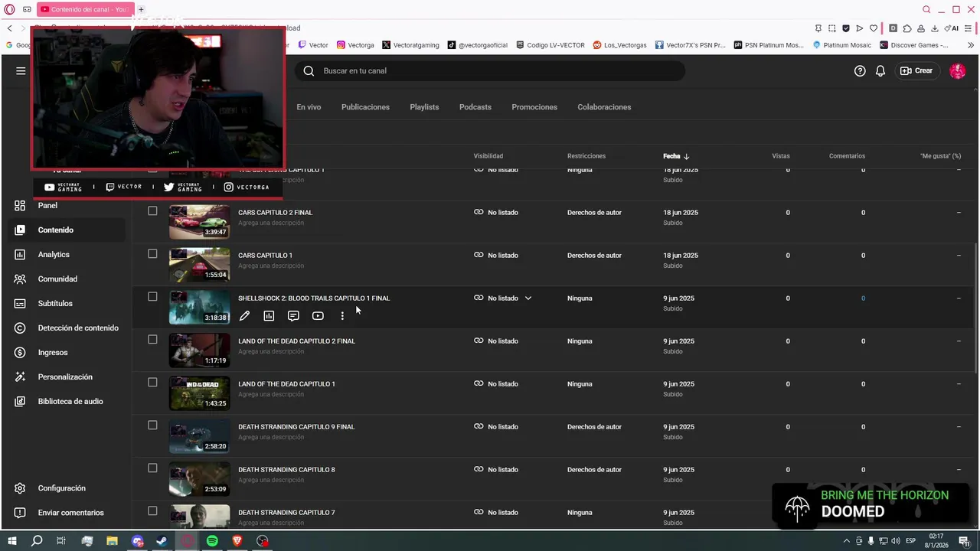Switch to the En vivo tab

tap(309, 107)
